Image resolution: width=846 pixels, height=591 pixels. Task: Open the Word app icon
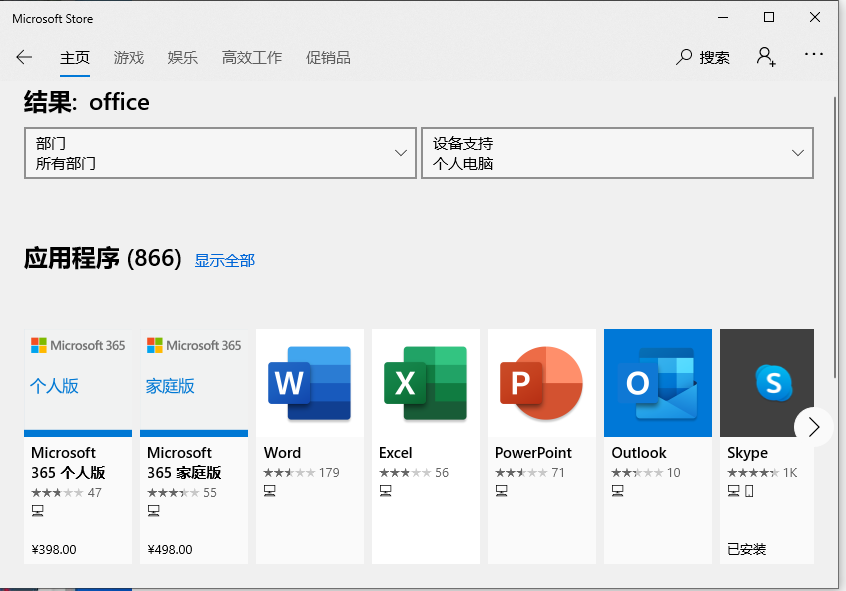pyautogui.click(x=310, y=383)
